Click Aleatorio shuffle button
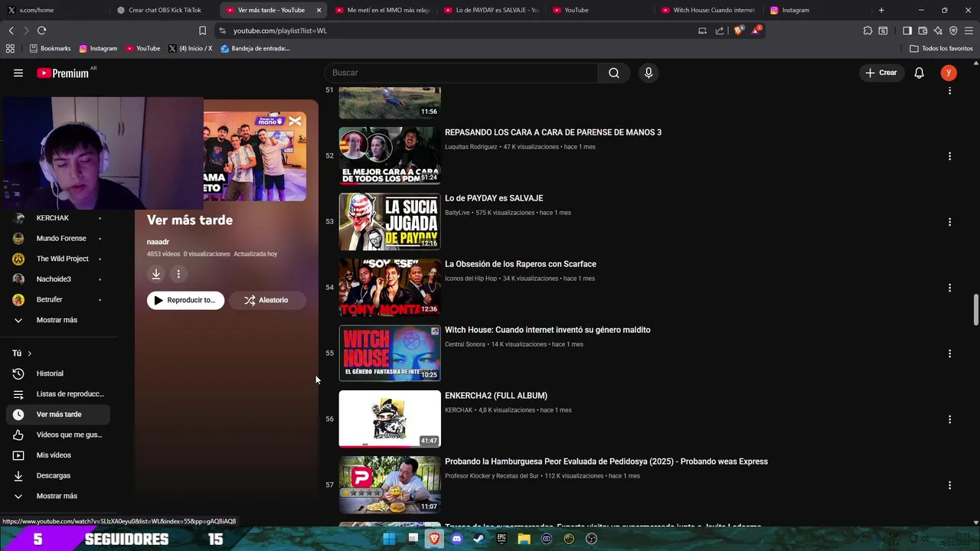 tap(266, 300)
